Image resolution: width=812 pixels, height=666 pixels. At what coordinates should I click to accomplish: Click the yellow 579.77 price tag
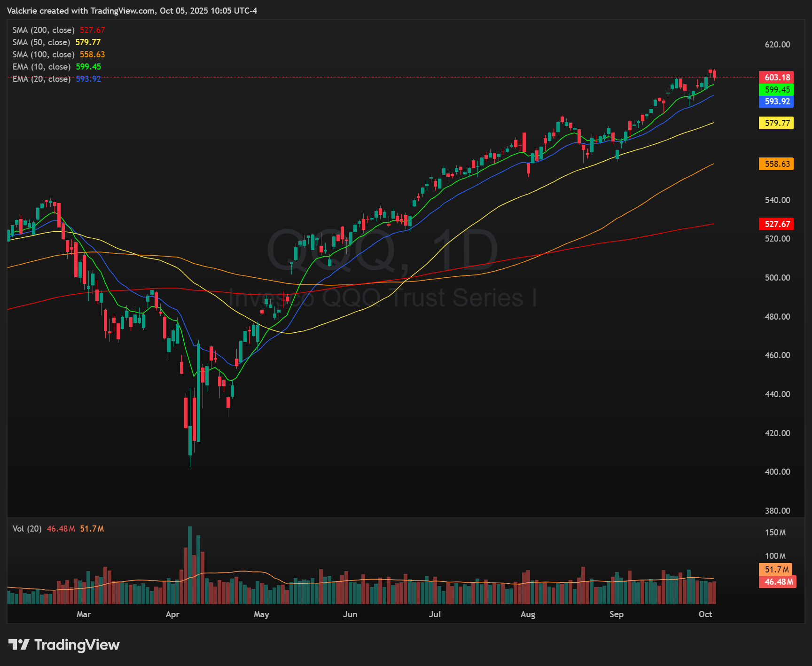point(776,123)
